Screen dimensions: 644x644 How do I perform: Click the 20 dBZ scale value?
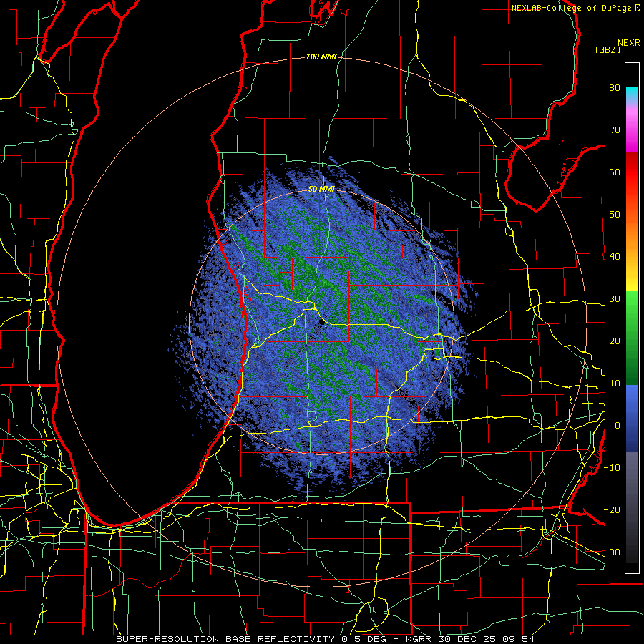point(615,341)
